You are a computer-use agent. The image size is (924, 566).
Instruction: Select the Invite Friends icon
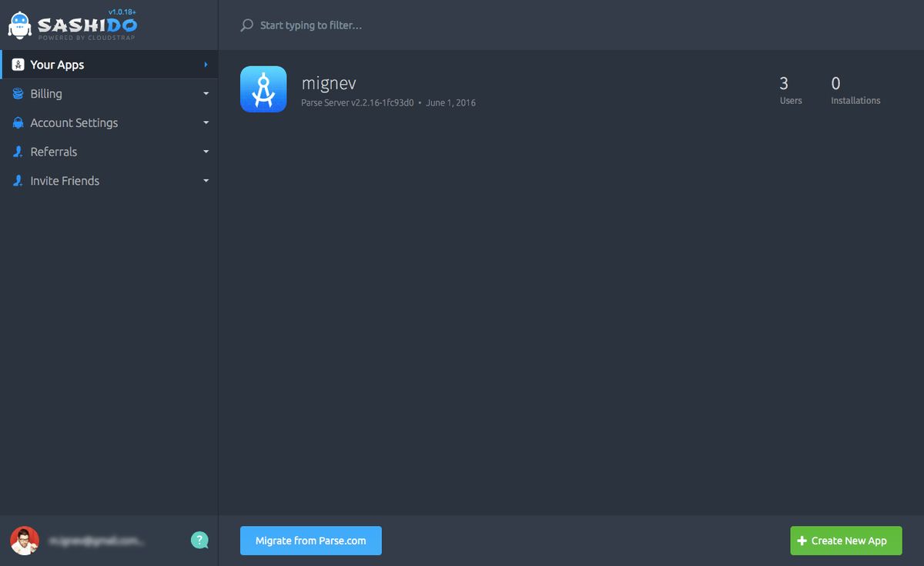(17, 180)
